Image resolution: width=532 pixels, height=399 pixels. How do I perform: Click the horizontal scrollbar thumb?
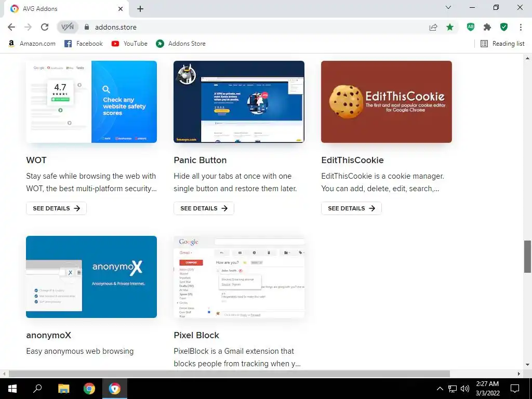[x=229, y=374]
